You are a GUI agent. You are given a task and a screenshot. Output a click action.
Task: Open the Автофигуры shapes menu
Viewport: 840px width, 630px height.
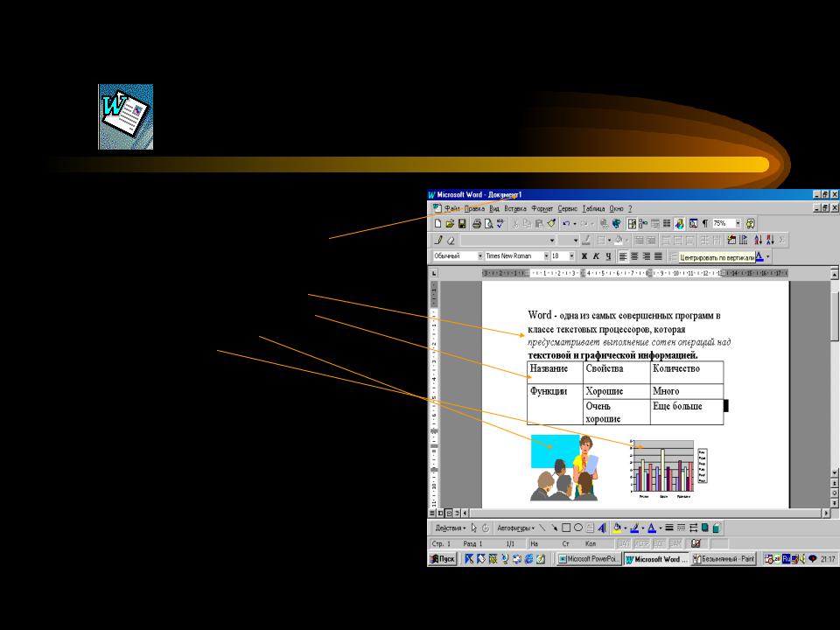click(x=516, y=528)
